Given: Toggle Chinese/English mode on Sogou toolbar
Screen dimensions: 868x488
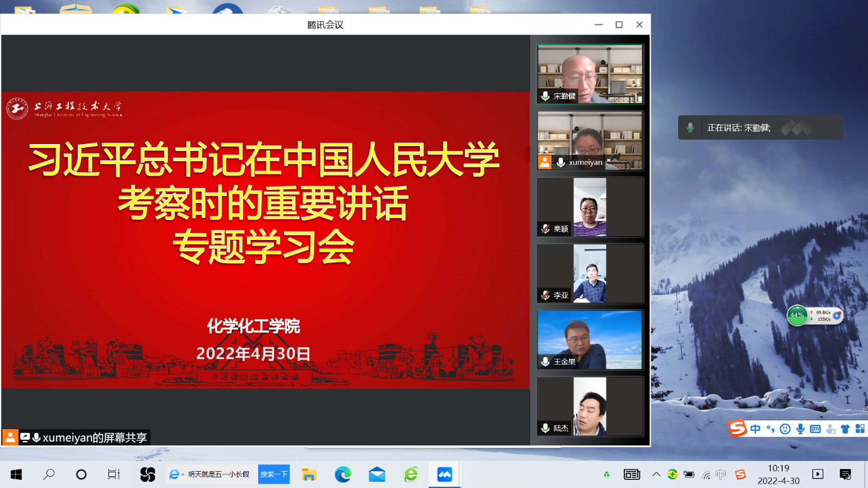Looking at the screenshot, I should (755, 429).
